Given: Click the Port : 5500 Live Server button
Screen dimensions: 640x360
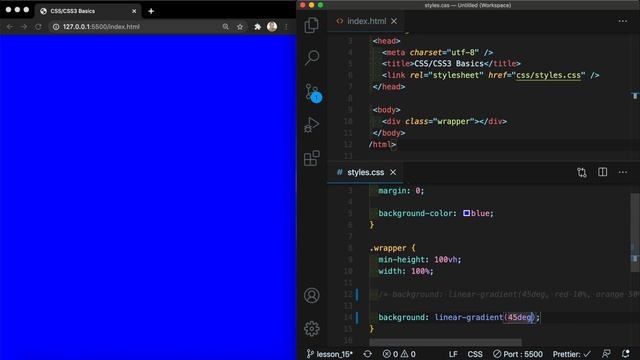Looking at the screenshot, I should 518,354.
